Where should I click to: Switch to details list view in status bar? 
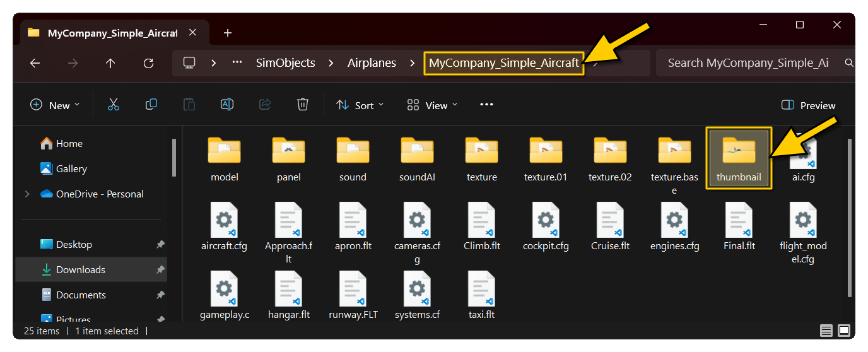(x=826, y=331)
